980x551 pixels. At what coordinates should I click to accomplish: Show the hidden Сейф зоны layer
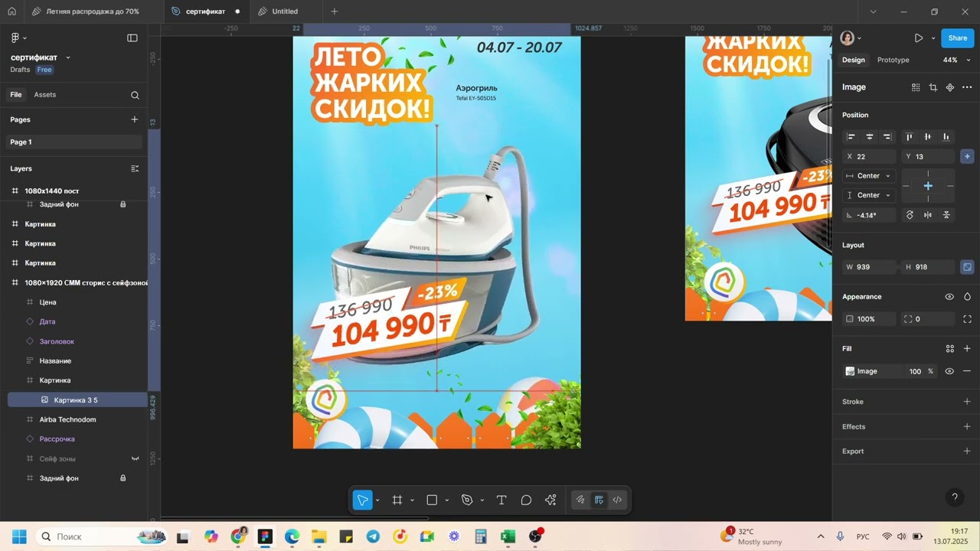point(136,458)
